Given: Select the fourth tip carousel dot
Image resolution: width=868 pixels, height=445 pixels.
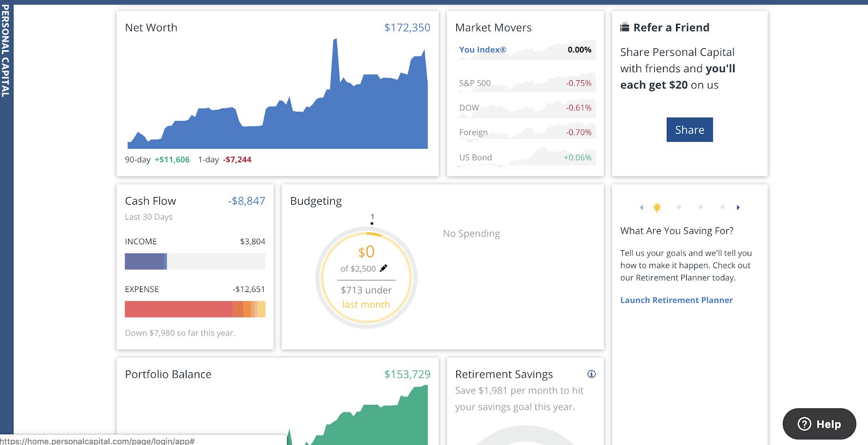Looking at the screenshot, I should click(722, 207).
